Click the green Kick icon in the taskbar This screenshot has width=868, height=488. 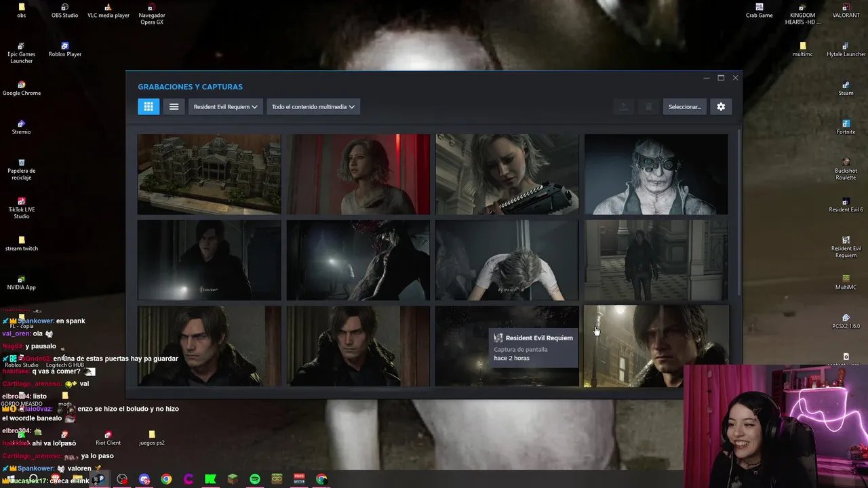[x=211, y=479]
